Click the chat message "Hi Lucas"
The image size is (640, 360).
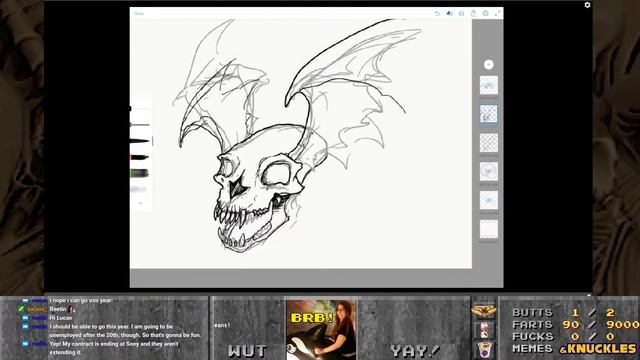tap(61, 318)
